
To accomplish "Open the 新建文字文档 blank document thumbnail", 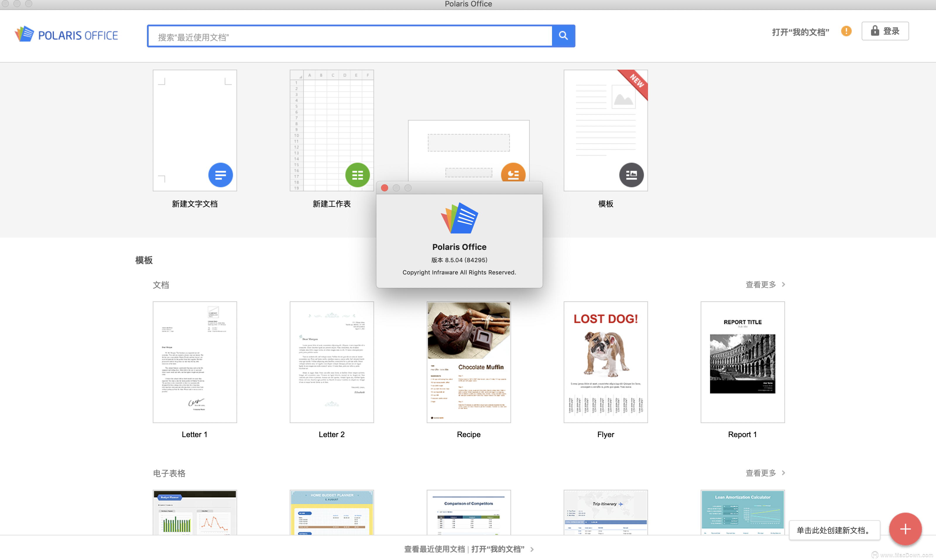I will point(195,130).
